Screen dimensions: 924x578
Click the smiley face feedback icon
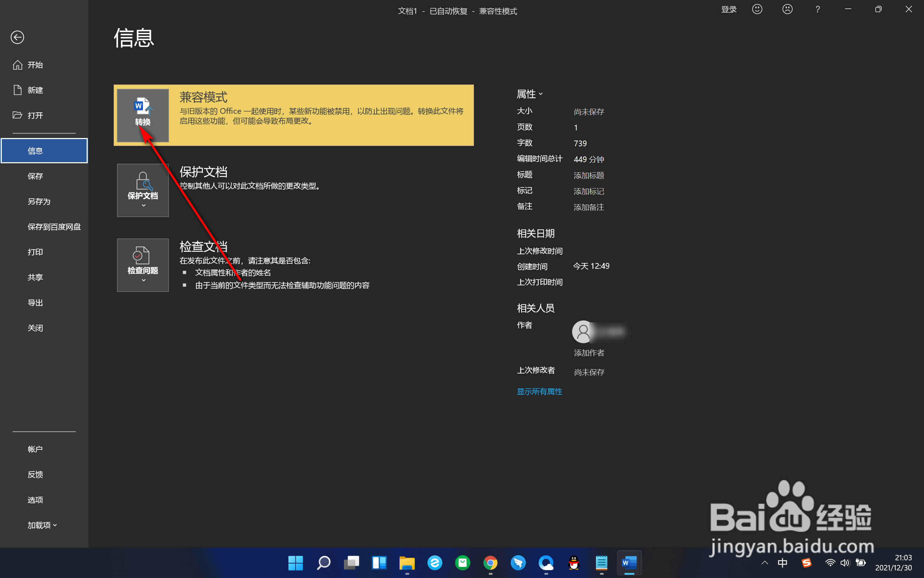[757, 9]
